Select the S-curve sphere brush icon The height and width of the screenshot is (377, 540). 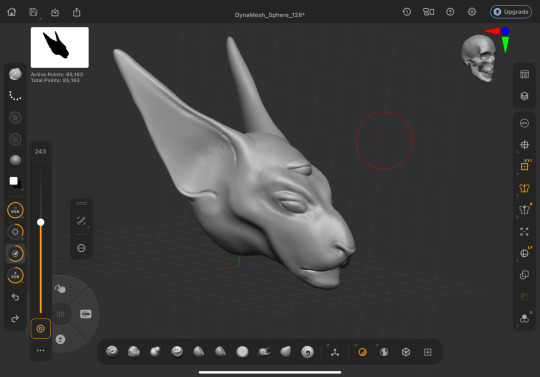177,352
